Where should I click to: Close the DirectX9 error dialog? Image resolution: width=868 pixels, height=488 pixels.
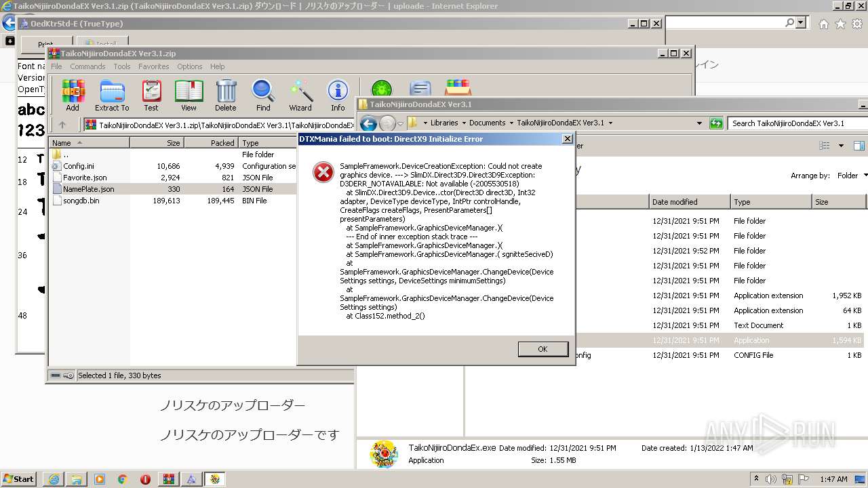568,138
